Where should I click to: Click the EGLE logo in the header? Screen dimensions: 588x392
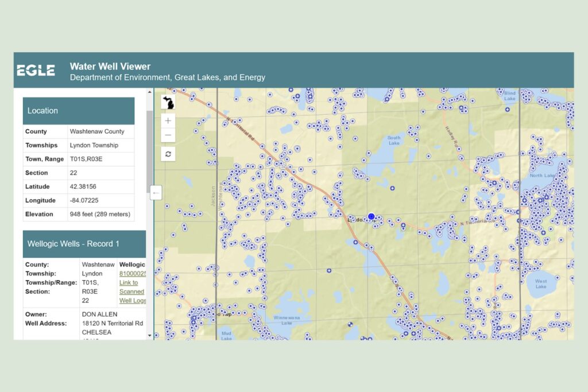pyautogui.click(x=36, y=71)
